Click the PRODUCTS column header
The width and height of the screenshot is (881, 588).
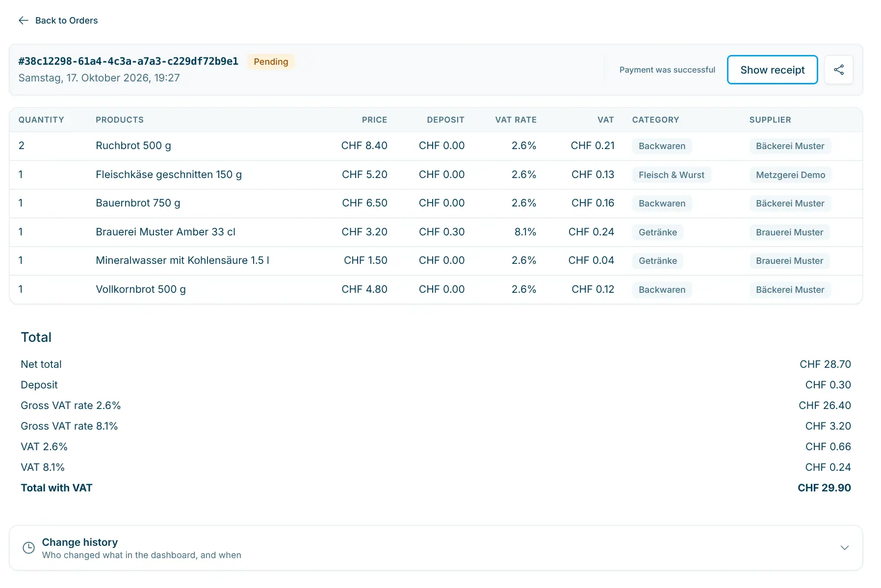pyautogui.click(x=120, y=120)
